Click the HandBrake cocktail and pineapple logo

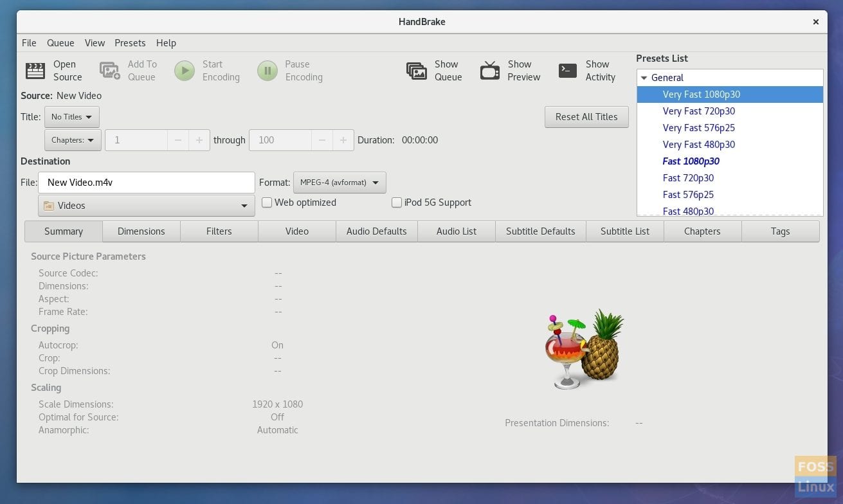(x=584, y=349)
